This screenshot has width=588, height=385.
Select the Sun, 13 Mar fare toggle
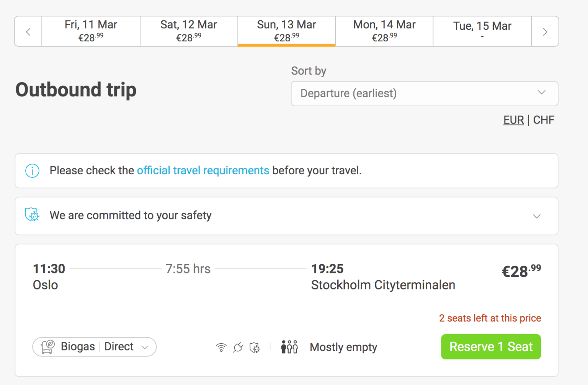[286, 31]
